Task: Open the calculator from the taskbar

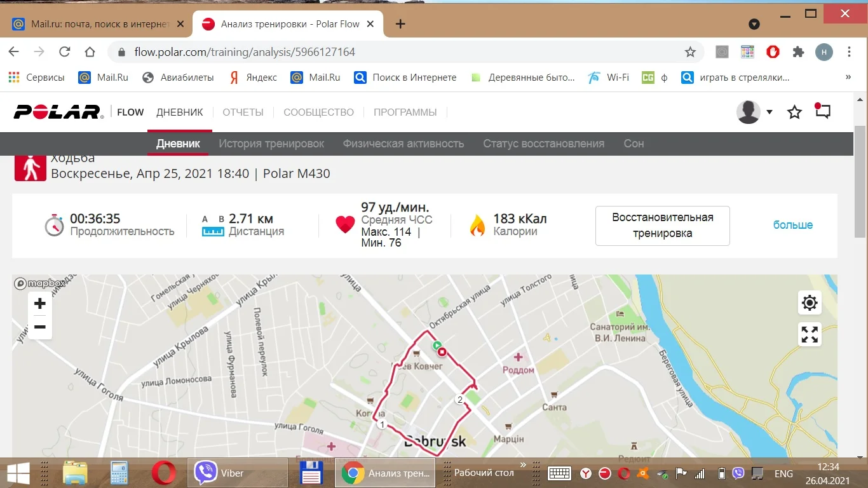Action: click(119, 473)
